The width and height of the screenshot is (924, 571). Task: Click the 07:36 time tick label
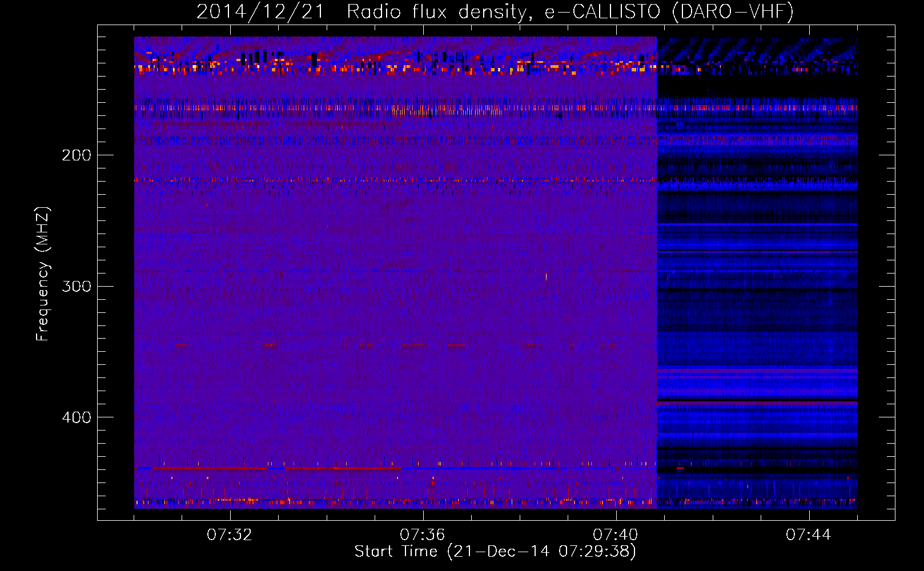click(423, 535)
